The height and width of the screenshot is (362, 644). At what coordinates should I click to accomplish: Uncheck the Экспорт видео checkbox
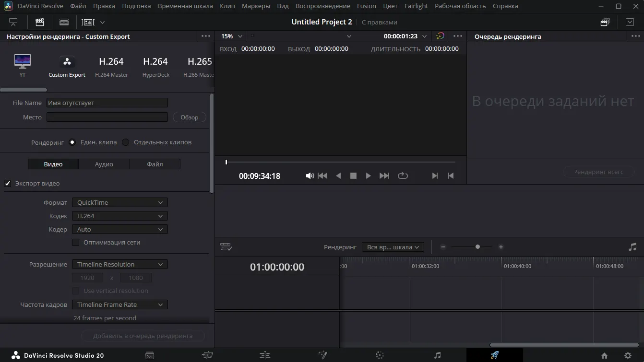8,183
